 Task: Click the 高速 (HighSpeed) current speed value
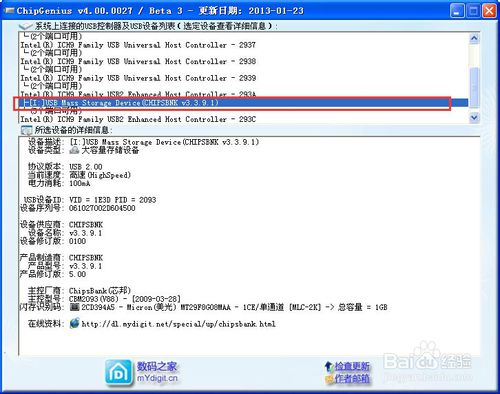(100, 175)
